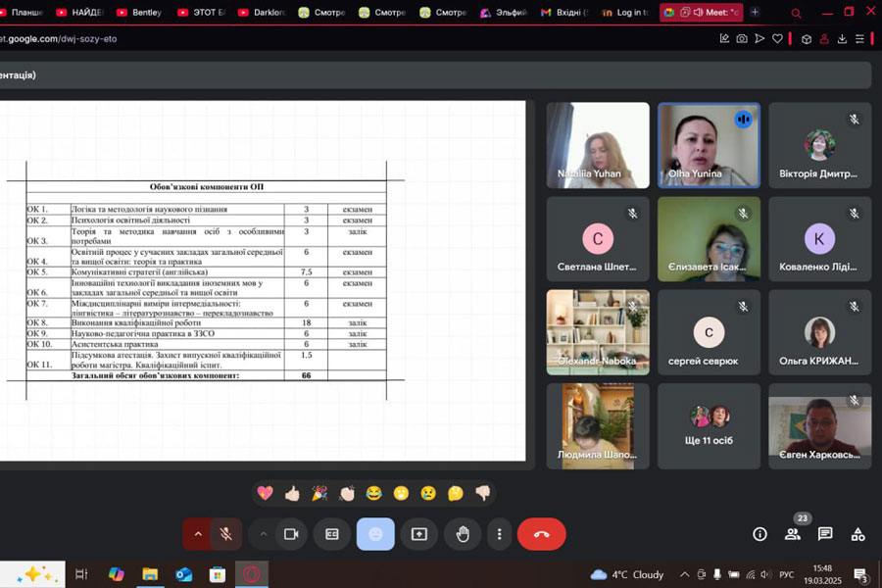Expand audio settings arrow beside microphone

tap(198, 534)
